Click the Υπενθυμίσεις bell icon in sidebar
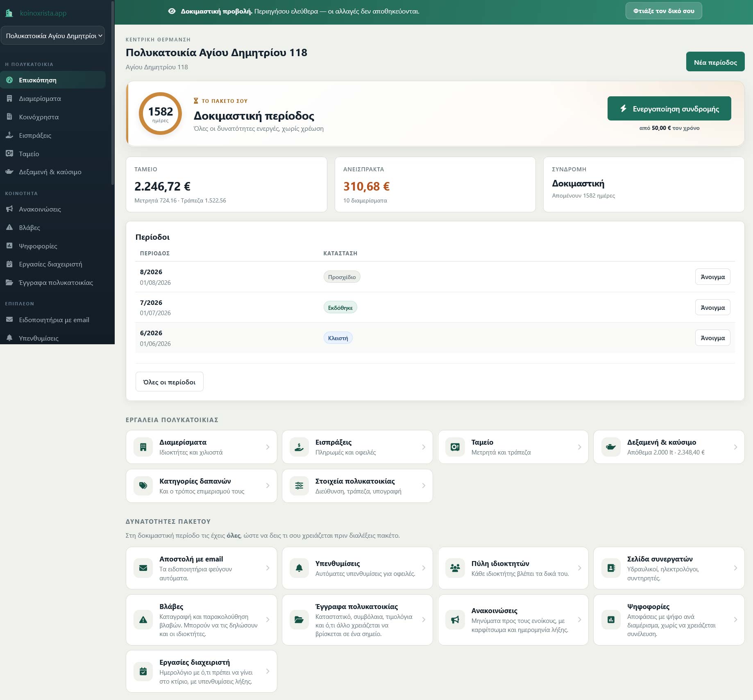The width and height of the screenshot is (753, 700). coord(9,338)
